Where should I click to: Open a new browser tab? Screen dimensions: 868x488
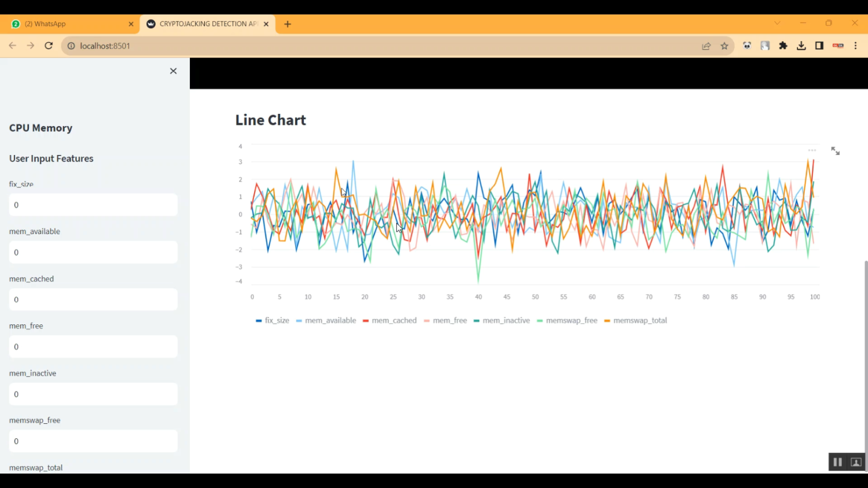[288, 24]
